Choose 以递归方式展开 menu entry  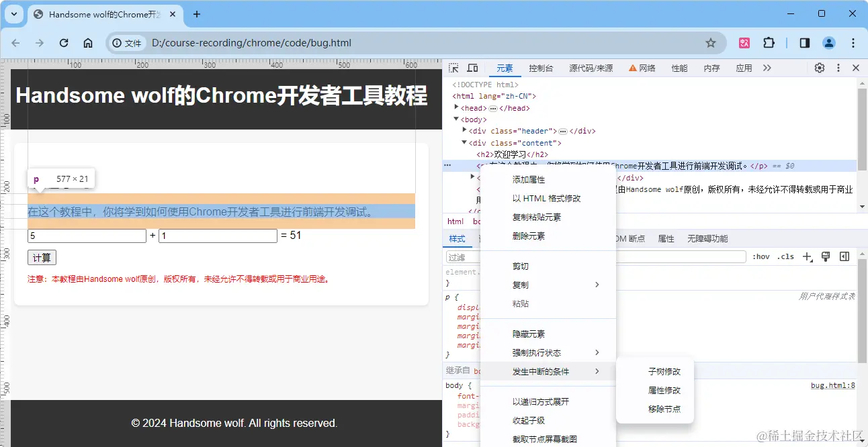548,401
